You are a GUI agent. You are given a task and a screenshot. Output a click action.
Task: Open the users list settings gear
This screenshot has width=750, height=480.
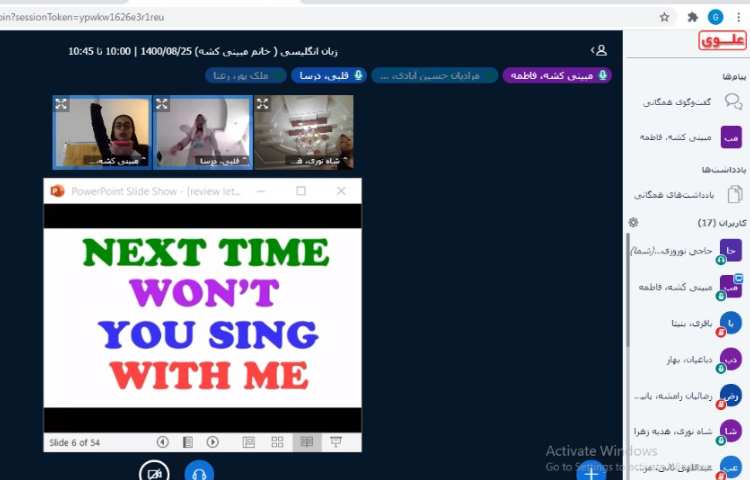pyautogui.click(x=634, y=222)
